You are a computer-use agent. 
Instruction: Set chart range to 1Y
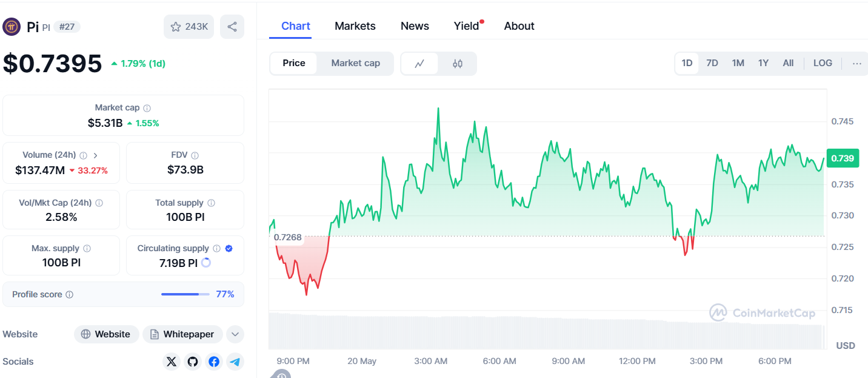tap(763, 63)
